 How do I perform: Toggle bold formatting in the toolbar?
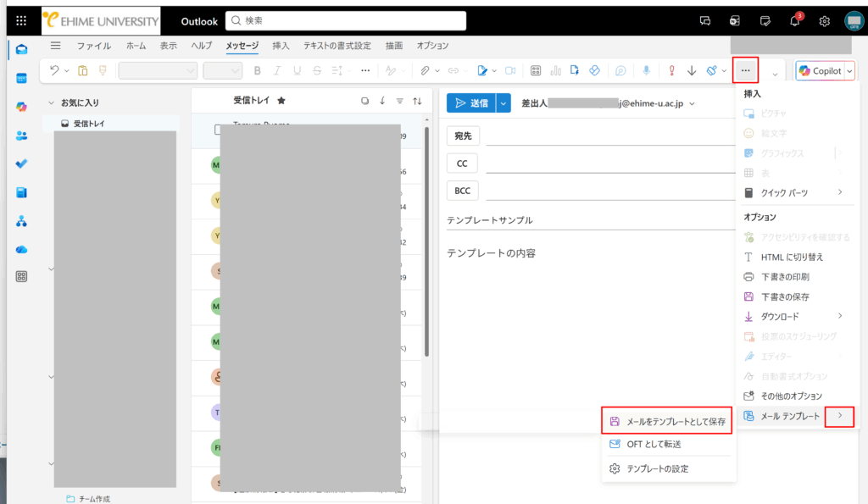[x=258, y=71]
